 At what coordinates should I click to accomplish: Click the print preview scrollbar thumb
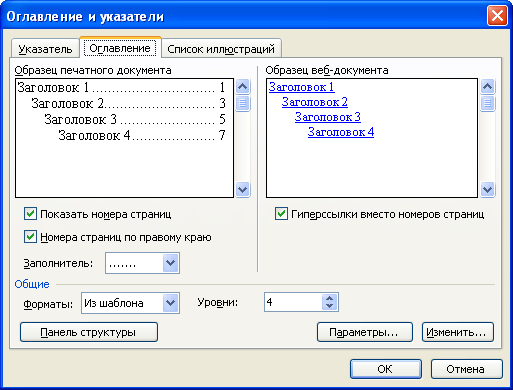pos(242,103)
